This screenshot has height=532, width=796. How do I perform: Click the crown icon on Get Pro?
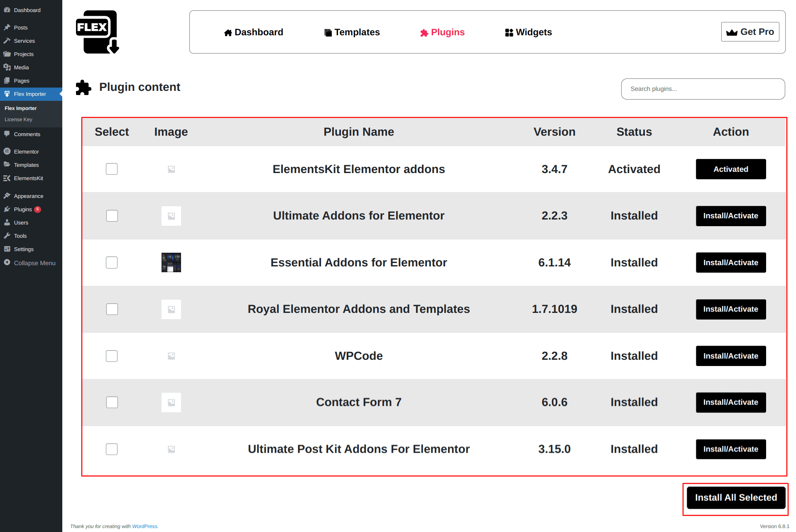tap(732, 32)
